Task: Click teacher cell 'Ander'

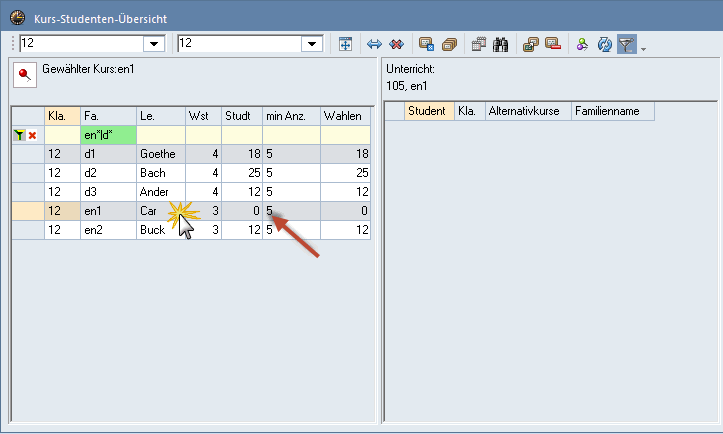Action: click(x=161, y=192)
